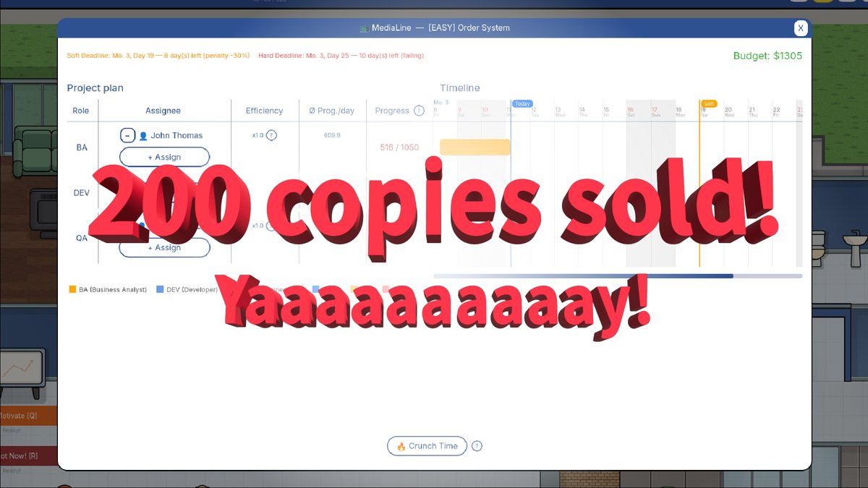The height and width of the screenshot is (488, 868).
Task: Select day 16 Sat on the timeline
Action: point(631,112)
